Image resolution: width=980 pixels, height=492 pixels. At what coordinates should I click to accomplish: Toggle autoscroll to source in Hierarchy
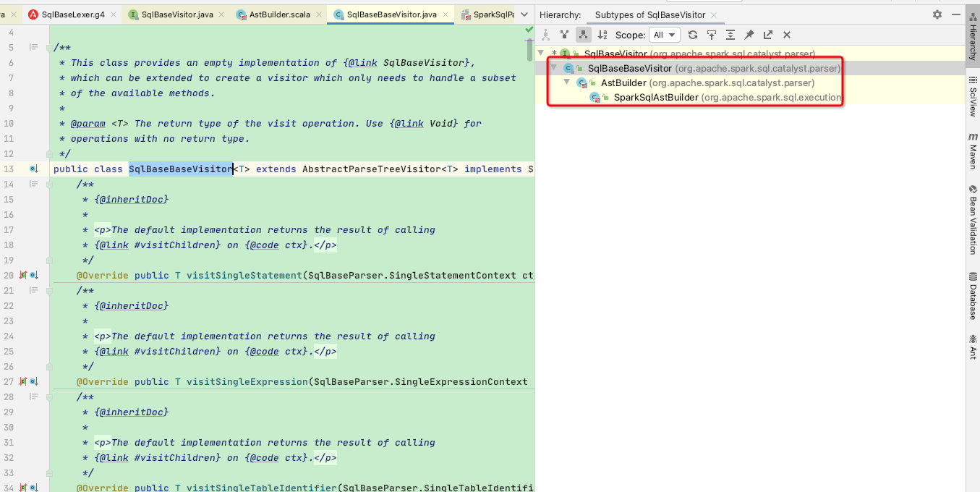pos(712,35)
